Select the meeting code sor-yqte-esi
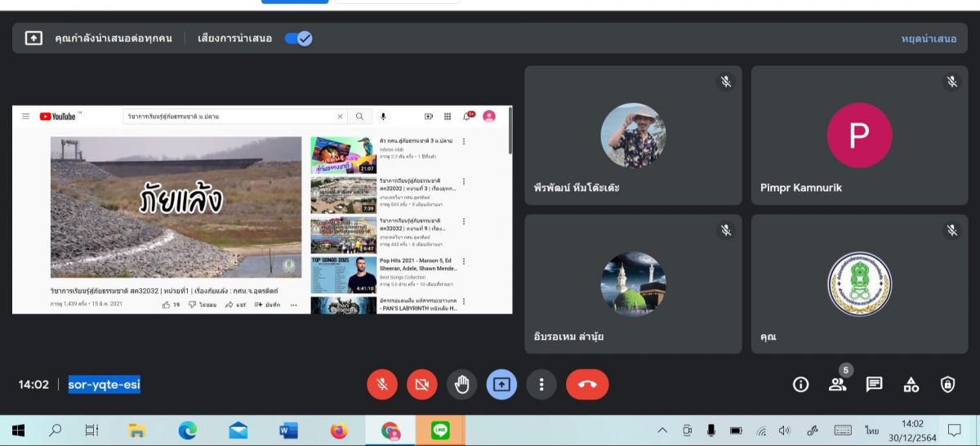This screenshot has height=446, width=980. click(x=104, y=385)
